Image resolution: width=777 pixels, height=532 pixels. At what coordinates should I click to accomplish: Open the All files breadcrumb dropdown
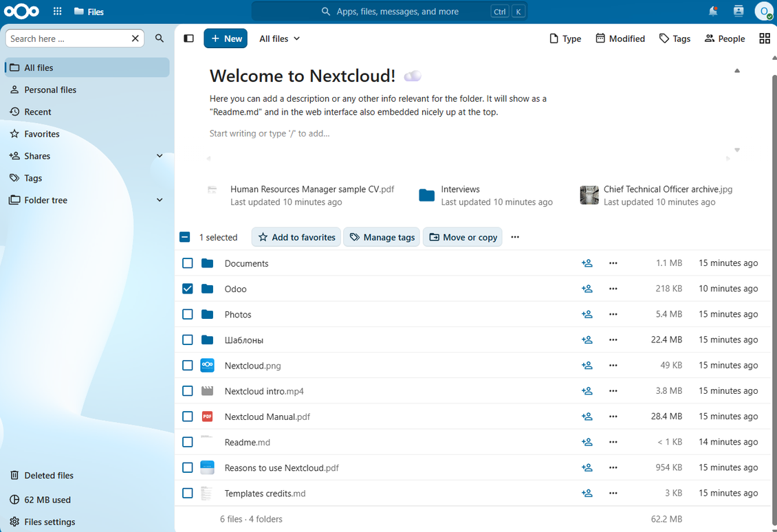(x=279, y=38)
